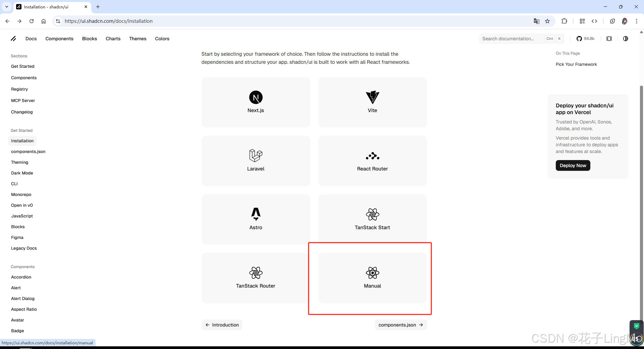The height and width of the screenshot is (349, 644).
Task: Open the Open in v0 sidebar link
Action: pos(22,205)
